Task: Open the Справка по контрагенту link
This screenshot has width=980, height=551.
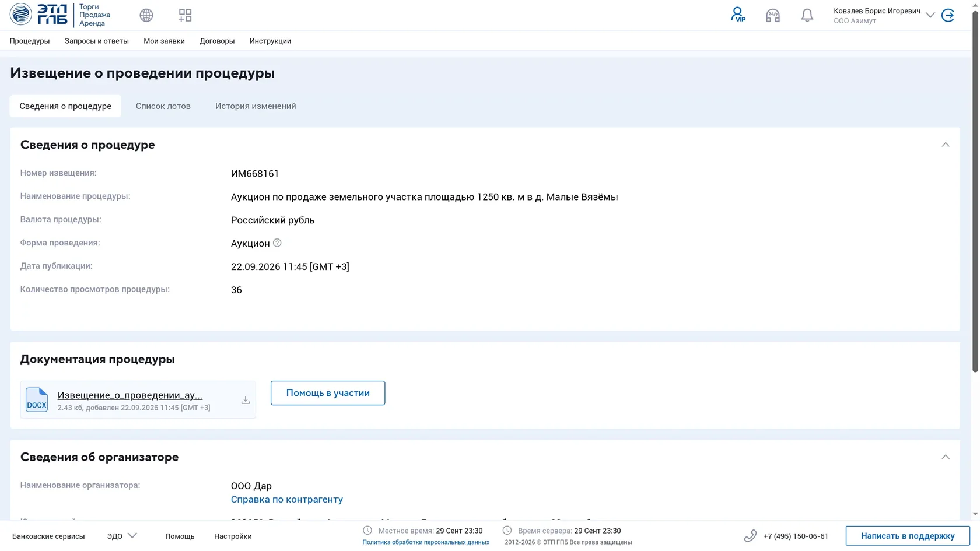Action: pyautogui.click(x=287, y=500)
